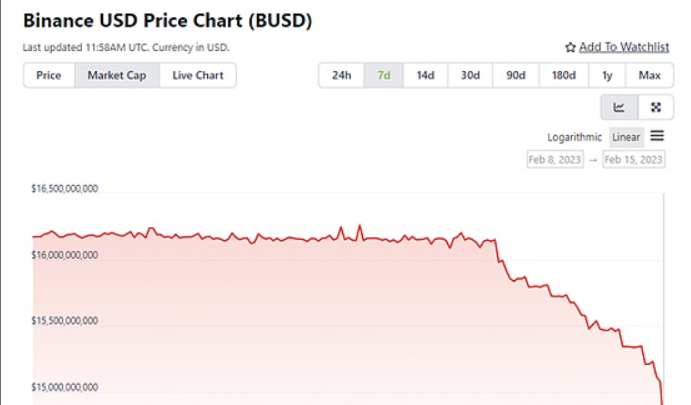This screenshot has height=405, width=691.
Task: Open the Feb 15, 2023 end date field
Action: [x=635, y=160]
